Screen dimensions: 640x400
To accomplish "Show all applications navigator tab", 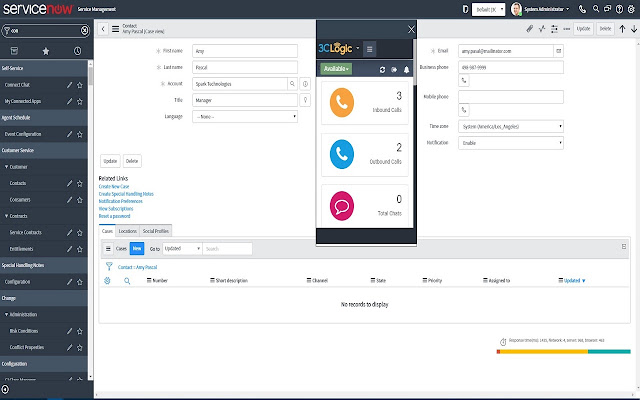I will pos(14,51).
